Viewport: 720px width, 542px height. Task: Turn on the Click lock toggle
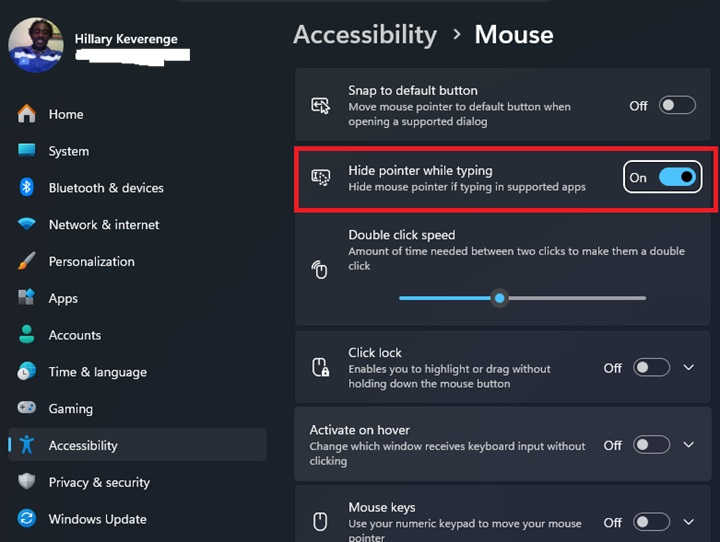651,367
